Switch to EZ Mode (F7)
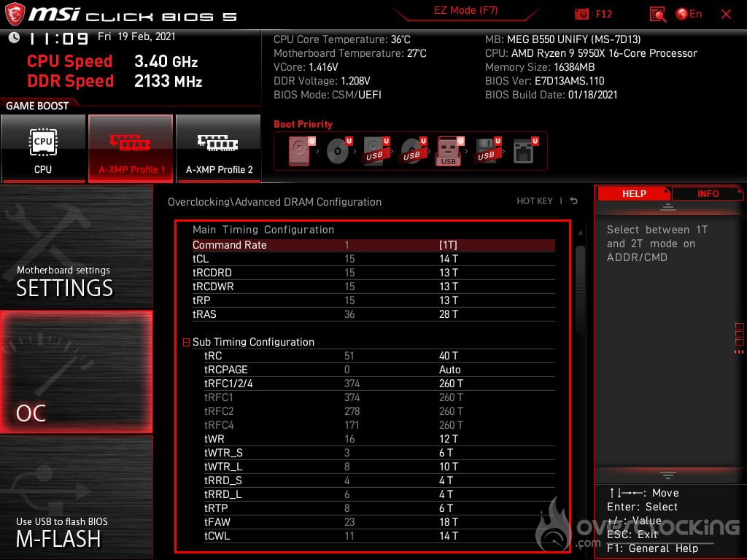Image resolution: width=747 pixels, height=560 pixels. point(465,10)
